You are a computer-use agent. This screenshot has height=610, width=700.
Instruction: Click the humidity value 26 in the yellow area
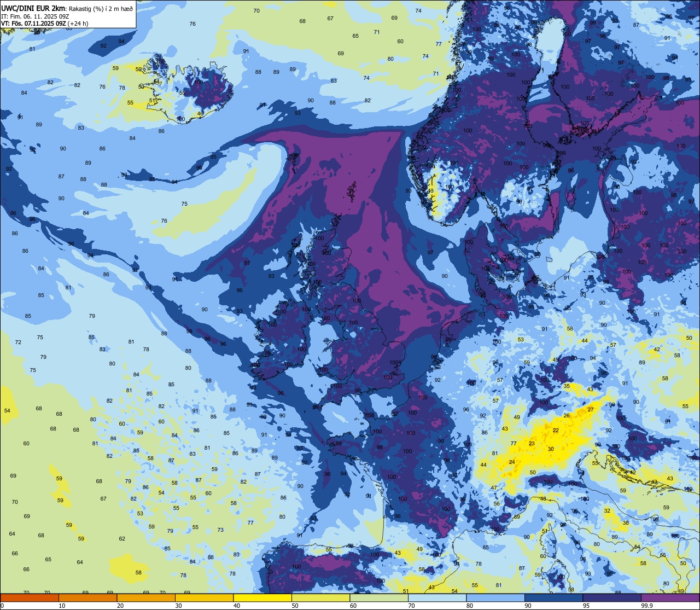(x=567, y=416)
